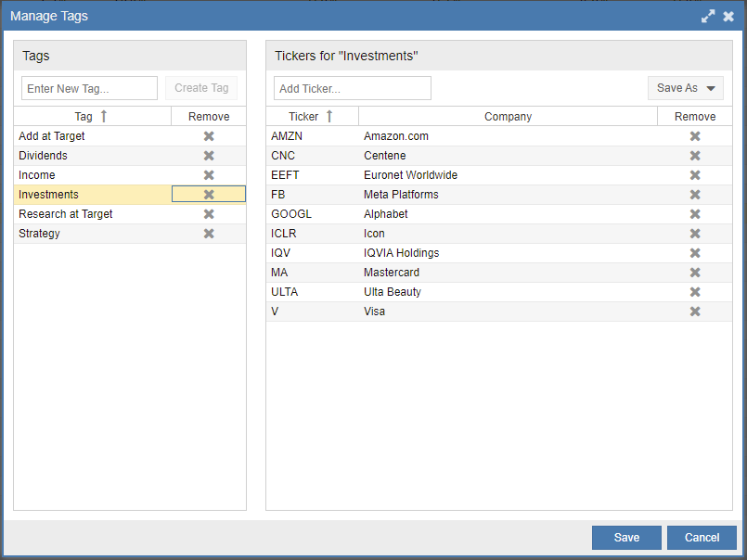Click the Visa company cell
The image size is (747, 560).
point(508,312)
